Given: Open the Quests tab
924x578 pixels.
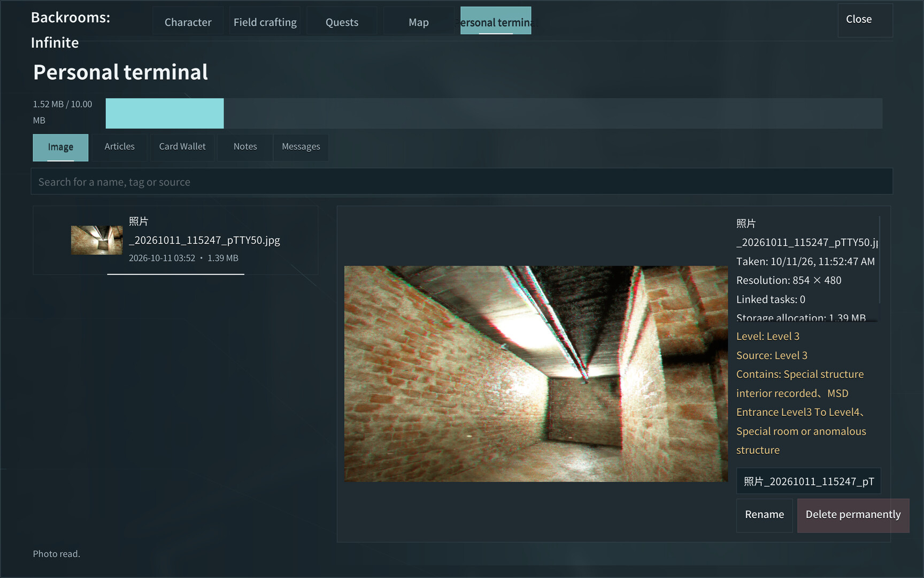Looking at the screenshot, I should [342, 22].
